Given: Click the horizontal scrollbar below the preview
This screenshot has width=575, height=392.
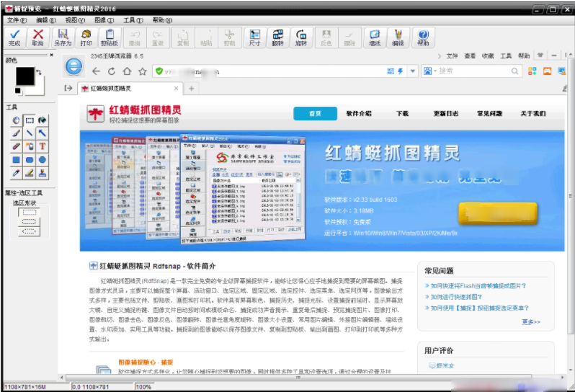Looking at the screenshot, I should pos(298,377).
